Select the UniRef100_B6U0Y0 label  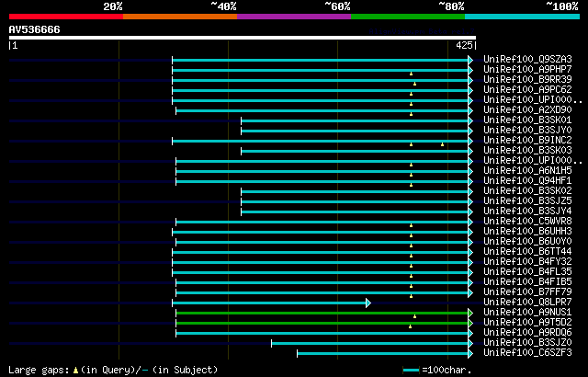527,242
